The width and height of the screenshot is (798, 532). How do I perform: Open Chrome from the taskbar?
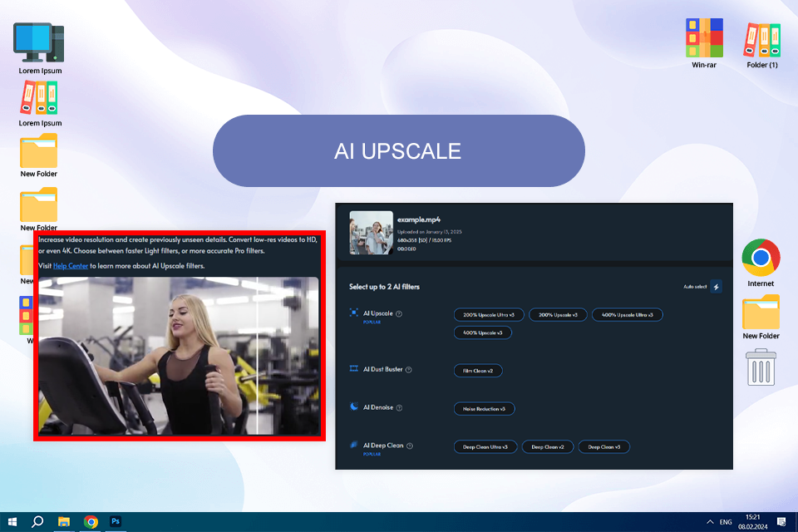pyautogui.click(x=91, y=522)
